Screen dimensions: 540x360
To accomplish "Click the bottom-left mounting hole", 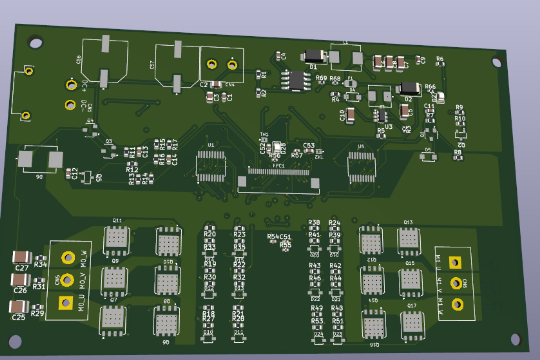I will click(x=15, y=341).
